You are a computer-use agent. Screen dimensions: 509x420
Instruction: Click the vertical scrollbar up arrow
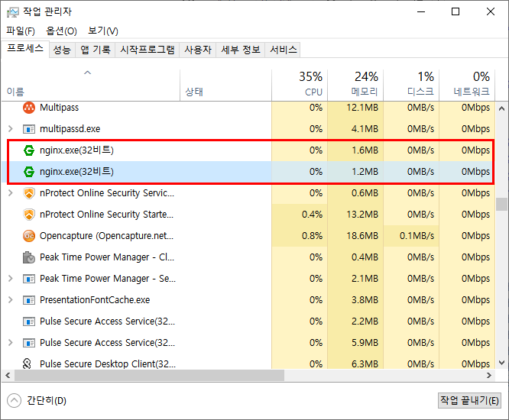pyautogui.click(x=501, y=108)
